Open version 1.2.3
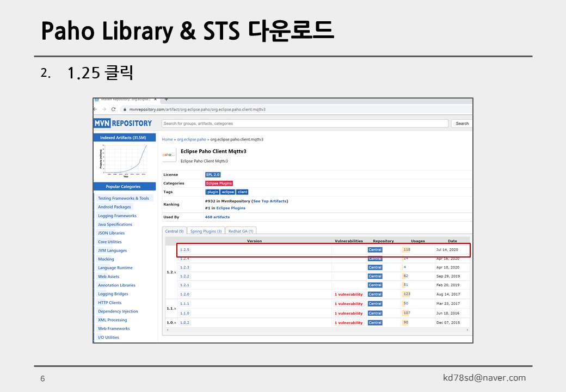Viewport: 566px width, 392px height. 185,267
